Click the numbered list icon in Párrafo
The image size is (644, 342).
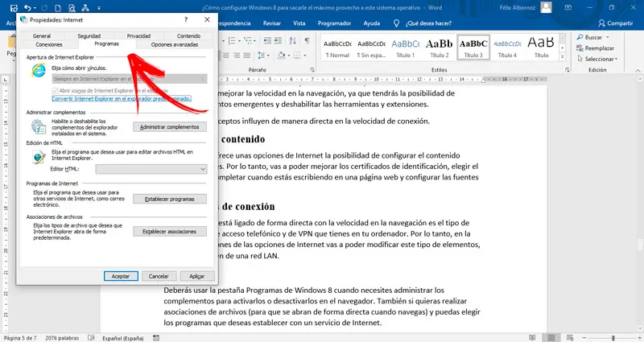232,40
